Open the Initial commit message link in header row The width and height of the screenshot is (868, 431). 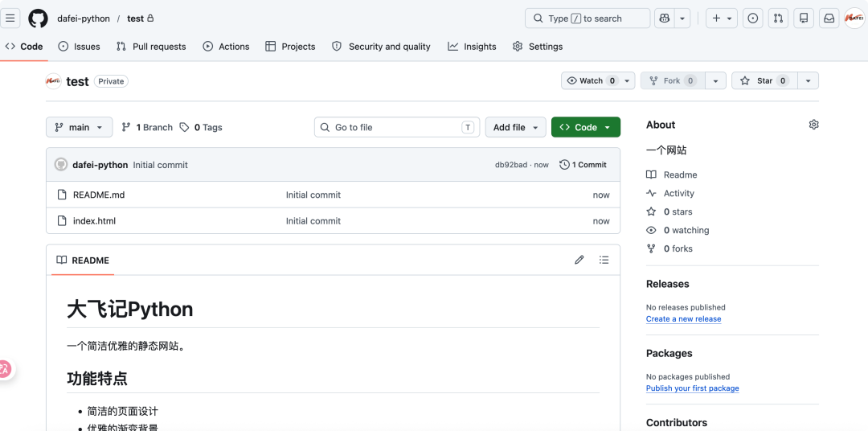click(161, 165)
